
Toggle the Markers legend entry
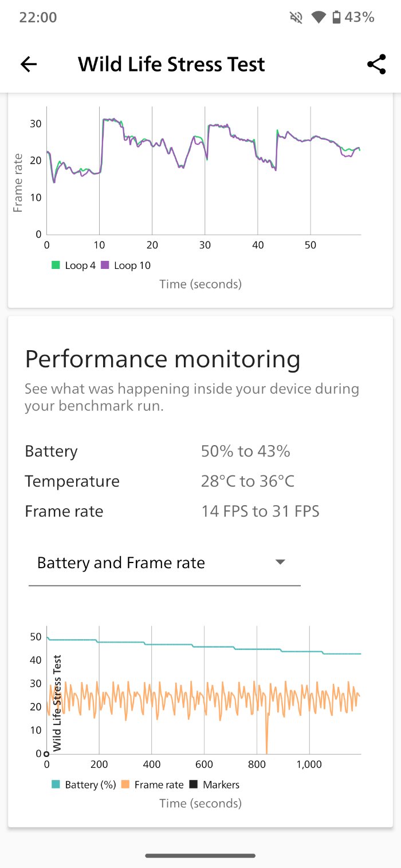[x=215, y=785]
